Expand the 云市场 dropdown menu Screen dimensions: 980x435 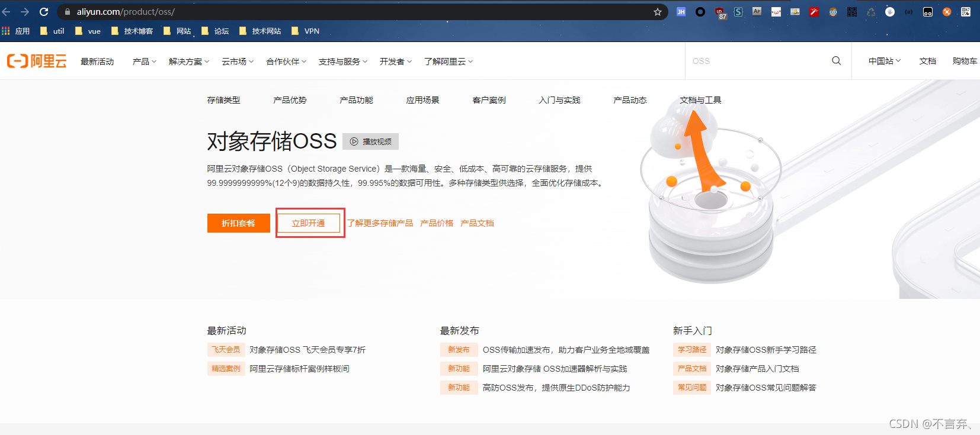[x=238, y=62]
